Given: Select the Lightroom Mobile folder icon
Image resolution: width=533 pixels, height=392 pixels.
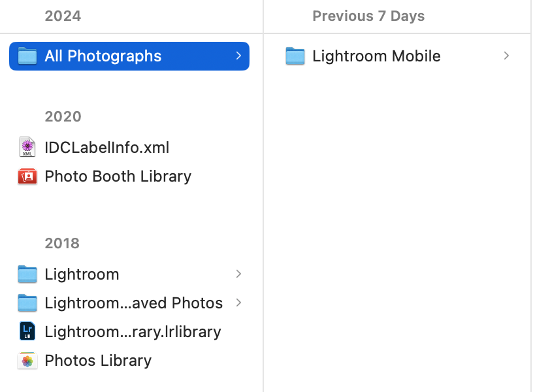Looking at the screenshot, I should [x=295, y=56].
